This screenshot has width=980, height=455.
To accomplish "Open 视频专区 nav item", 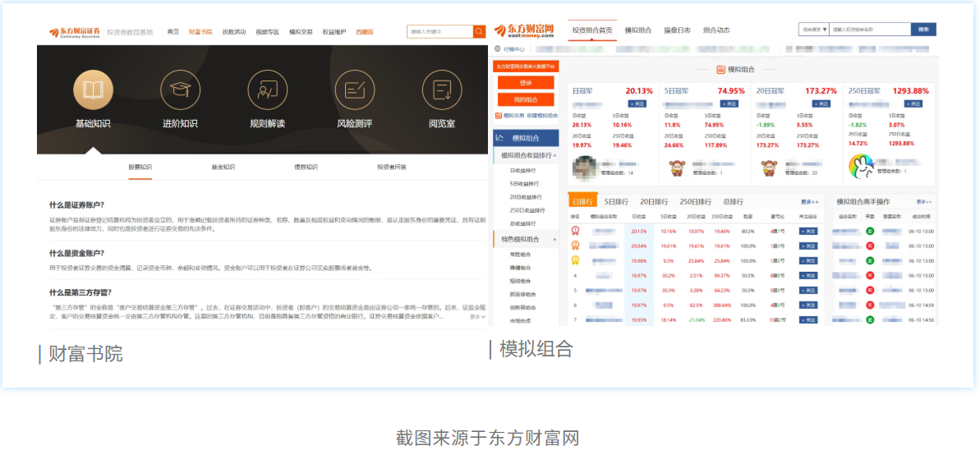I will pyautogui.click(x=268, y=32).
